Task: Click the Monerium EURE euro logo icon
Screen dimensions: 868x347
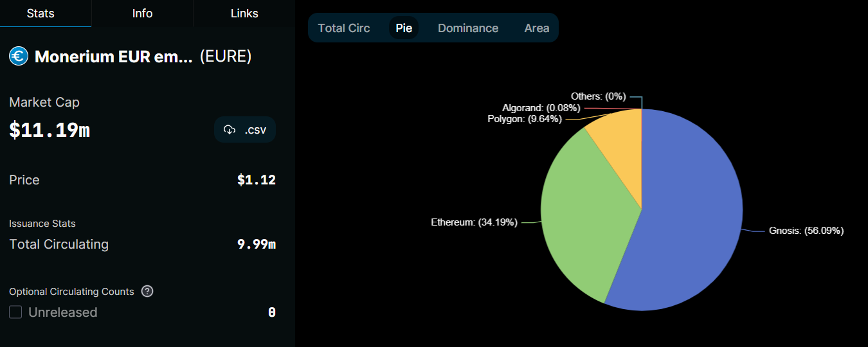Action: click(x=19, y=57)
